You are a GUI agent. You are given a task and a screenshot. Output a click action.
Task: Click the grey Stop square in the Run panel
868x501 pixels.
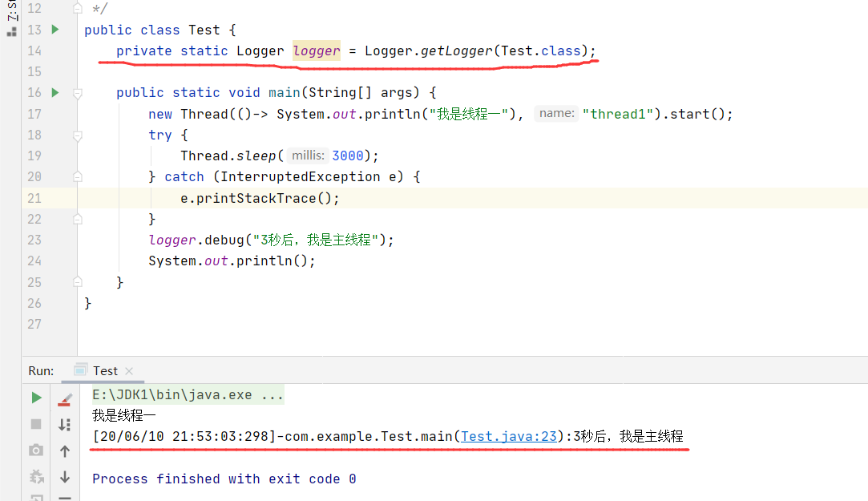36,424
